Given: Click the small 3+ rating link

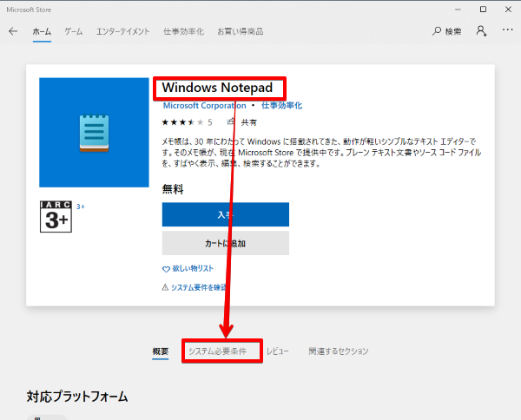Looking at the screenshot, I should [x=81, y=207].
